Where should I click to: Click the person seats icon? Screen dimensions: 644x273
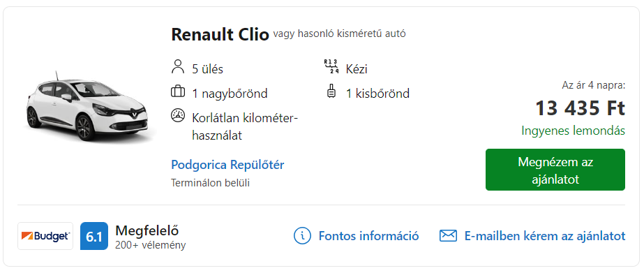click(177, 66)
